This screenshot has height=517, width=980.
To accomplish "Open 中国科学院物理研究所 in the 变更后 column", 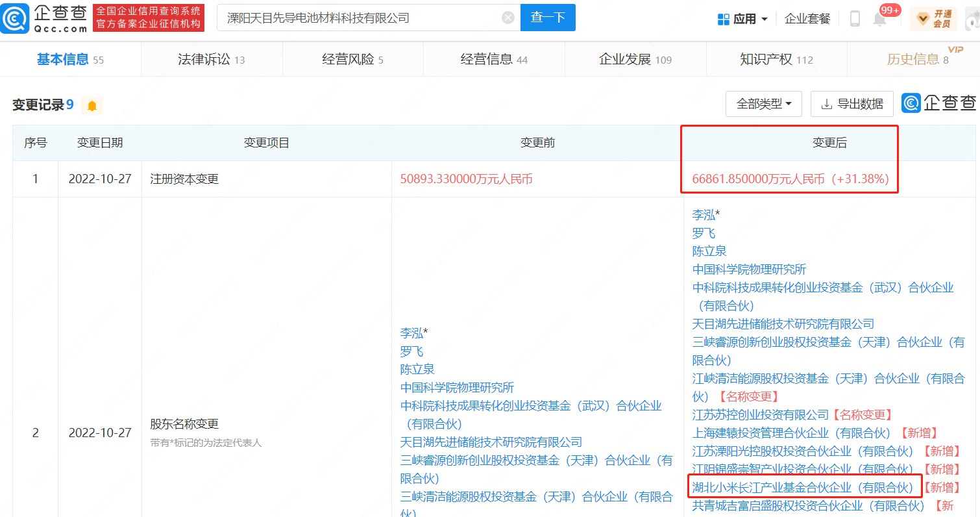I will point(750,270).
